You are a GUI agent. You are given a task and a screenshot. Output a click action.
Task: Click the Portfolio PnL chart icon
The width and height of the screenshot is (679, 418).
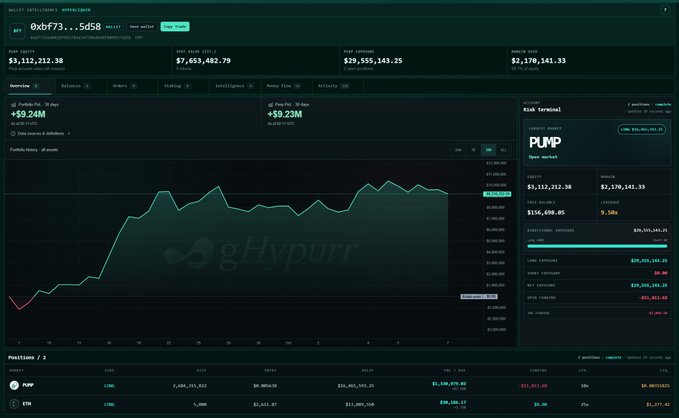[13, 105]
